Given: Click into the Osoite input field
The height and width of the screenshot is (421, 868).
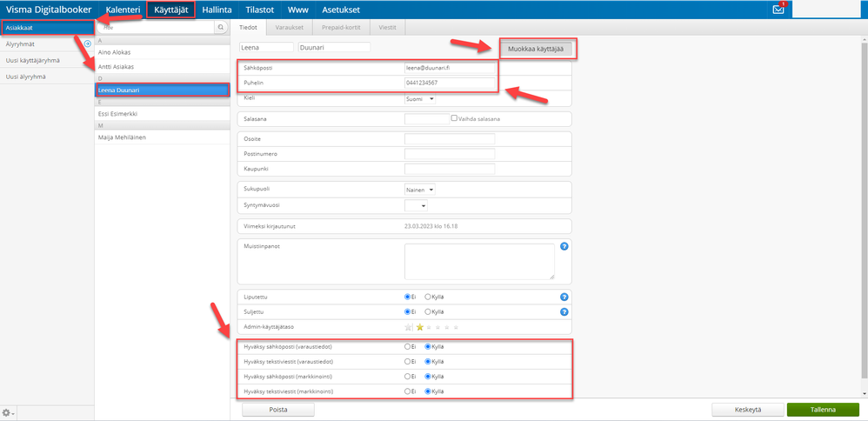Looking at the screenshot, I should [450, 138].
